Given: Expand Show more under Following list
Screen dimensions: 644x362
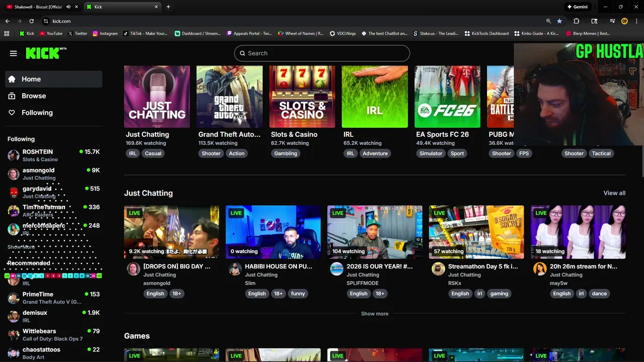Looking at the screenshot, I should tap(21, 247).
